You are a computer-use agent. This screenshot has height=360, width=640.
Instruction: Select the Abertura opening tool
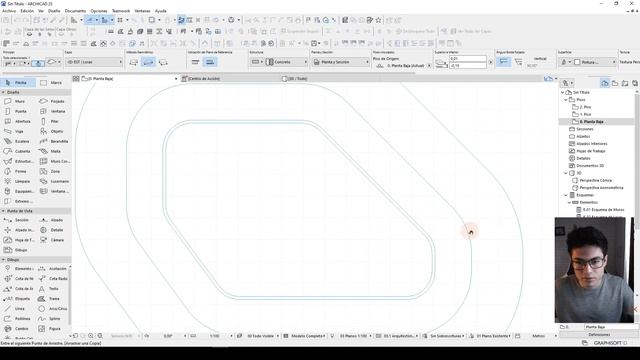coord(18,121)
